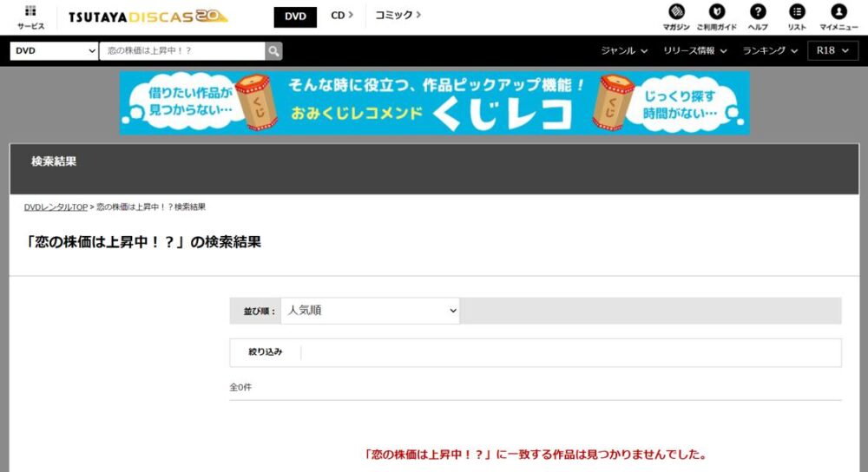The image size is (868, 472).
Task: Click the 「恋の株価は上昇中！？」の検索結果 heading
Action: [143, 242]
